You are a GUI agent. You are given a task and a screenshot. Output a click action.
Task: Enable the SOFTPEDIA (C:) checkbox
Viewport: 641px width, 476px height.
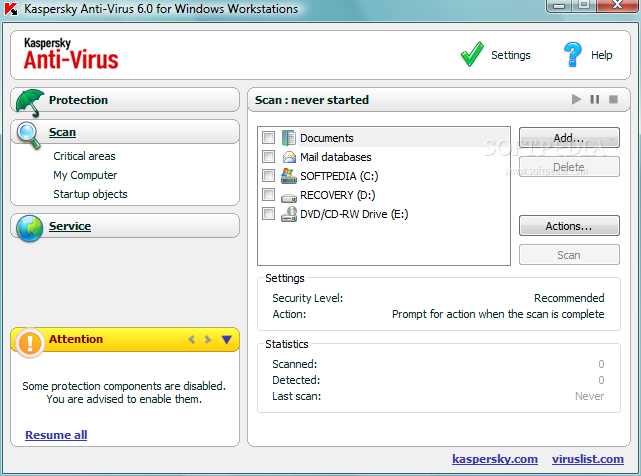(x=268, y=176)
